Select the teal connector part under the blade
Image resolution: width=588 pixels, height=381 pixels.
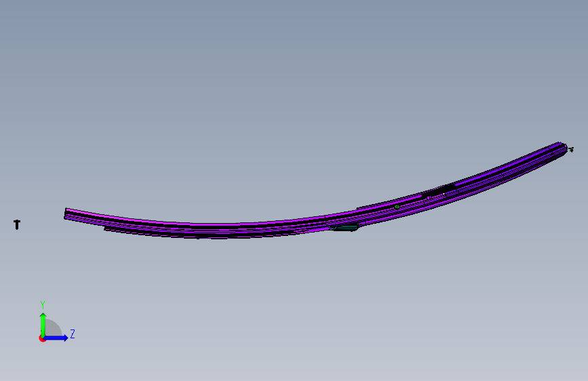(345, 227)
